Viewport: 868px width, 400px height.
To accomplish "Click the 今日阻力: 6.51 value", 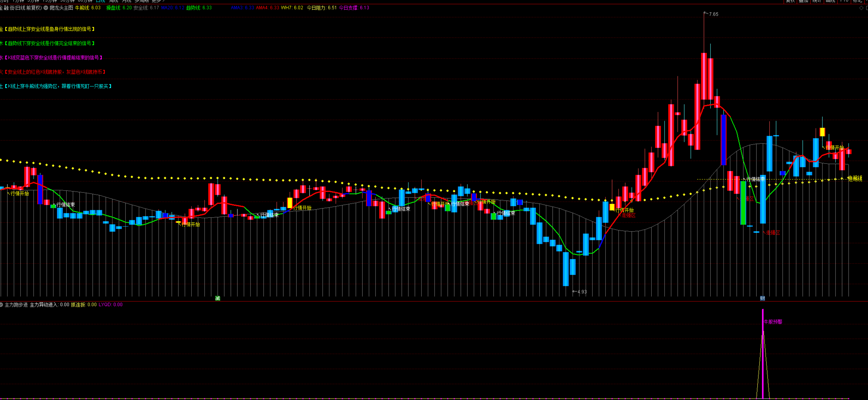I will (322, 8).
